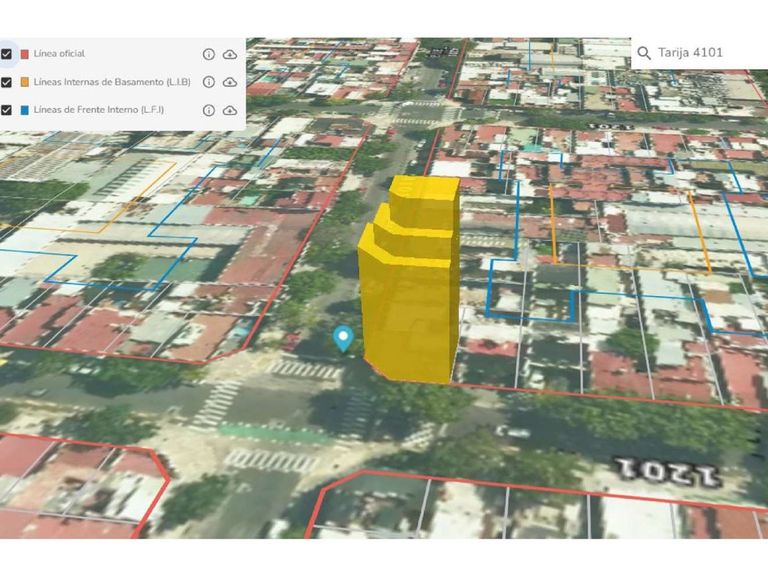Viewport: 768px width, 576px height.
Task: Click the orange L.I.B color swatch
Action: 24,82
